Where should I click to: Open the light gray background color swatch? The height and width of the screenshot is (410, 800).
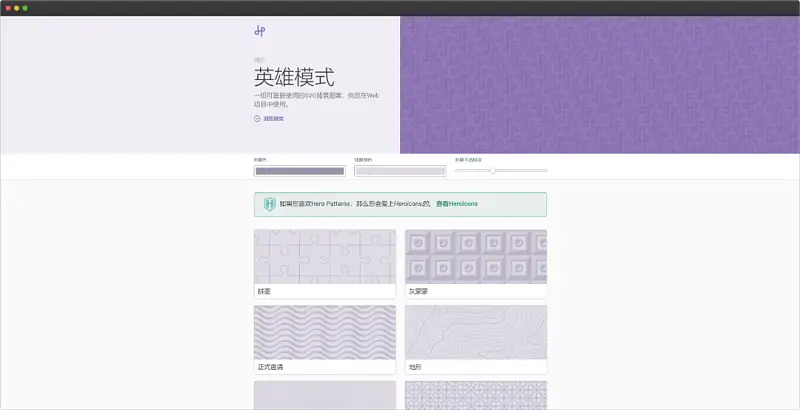click(400, 171)
